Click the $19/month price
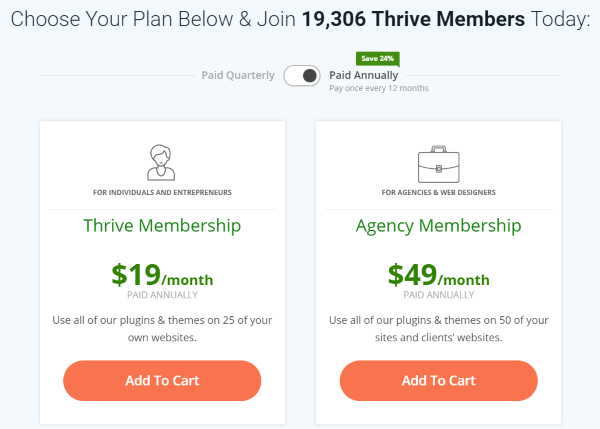600x429 pixels. (162, 275)
